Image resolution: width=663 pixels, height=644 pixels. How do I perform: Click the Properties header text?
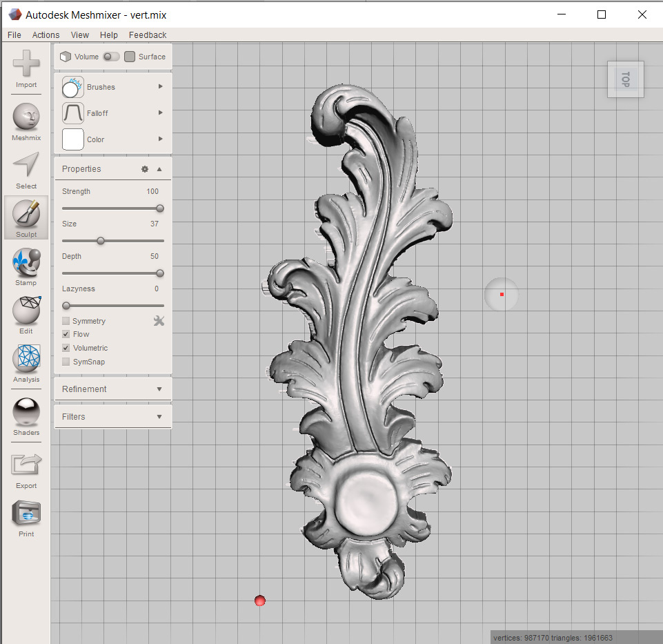coord(81,169)
